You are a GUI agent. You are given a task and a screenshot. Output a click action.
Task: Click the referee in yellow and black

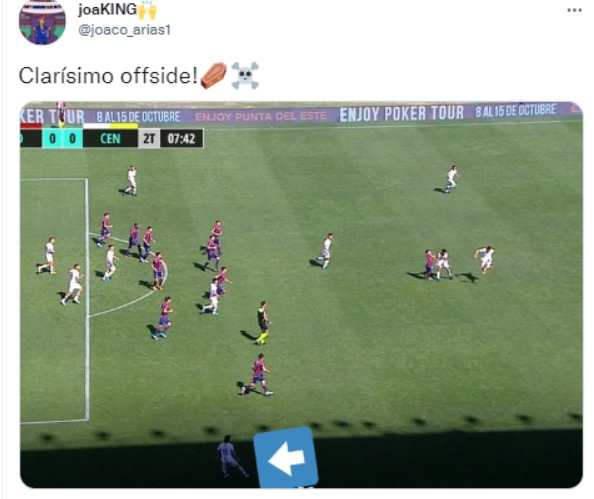pos(262,323)
